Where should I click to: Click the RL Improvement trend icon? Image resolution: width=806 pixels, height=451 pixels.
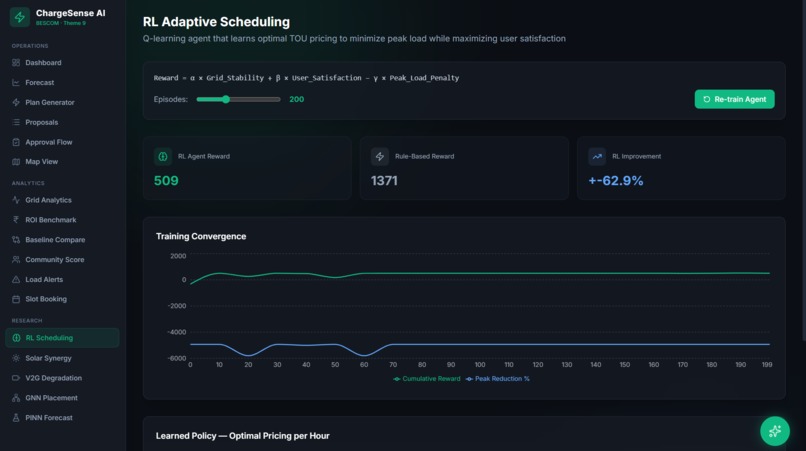coord(597,156)
